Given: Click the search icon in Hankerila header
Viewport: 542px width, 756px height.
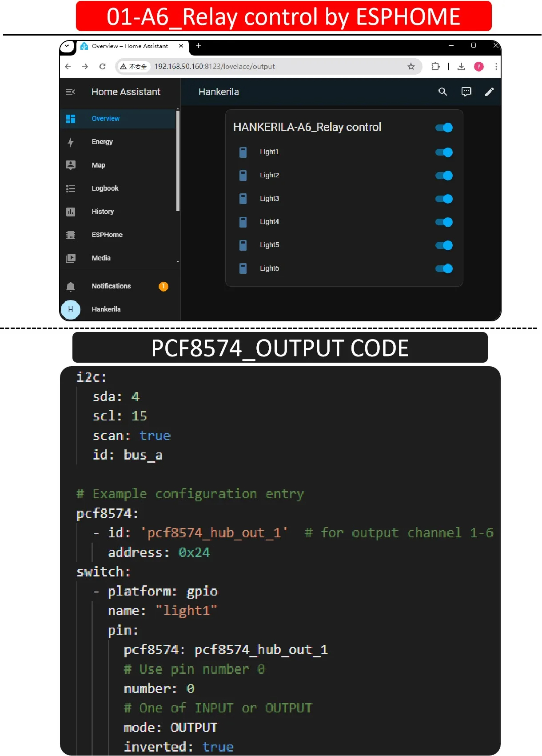Looking at the screenshot, I should (x=442, y=92).
